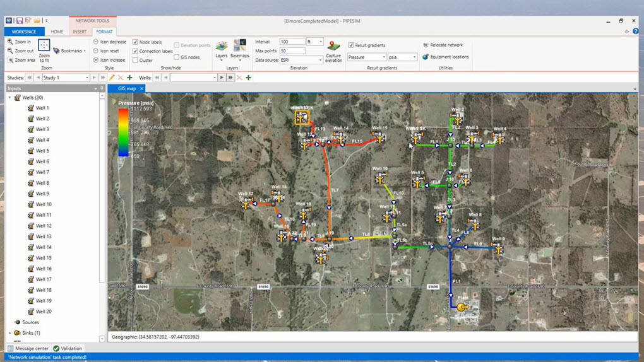Click the Zoom to fit icon
Viewport: 644px width, 362px height.
click(44, 45)
